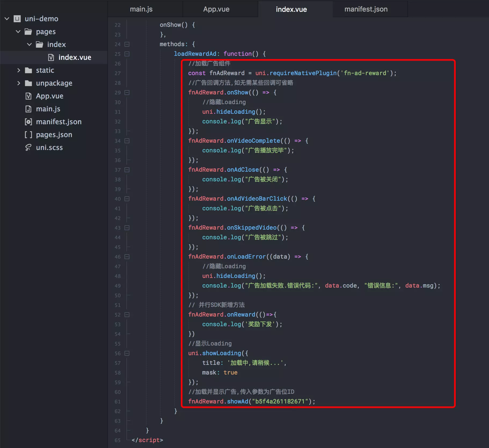Click the manifest.json gear file icon

pos(28,122)
